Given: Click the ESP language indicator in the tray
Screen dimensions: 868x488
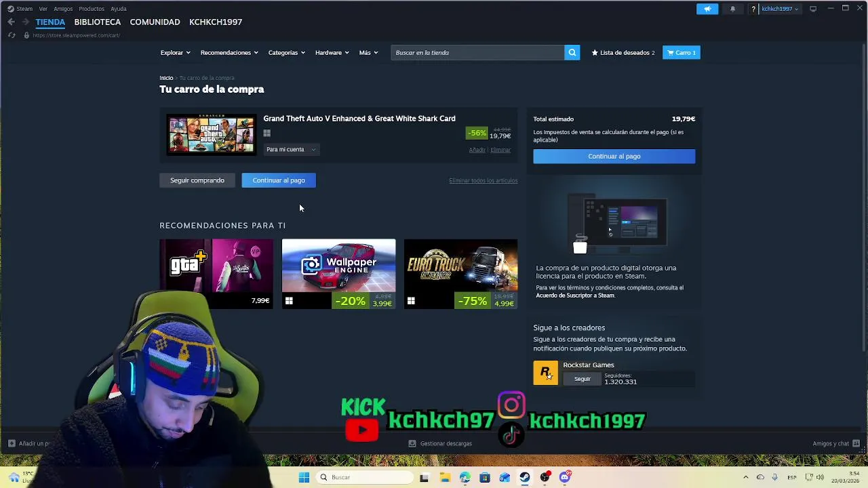Looking at the screenshot, I should [792, 477].
